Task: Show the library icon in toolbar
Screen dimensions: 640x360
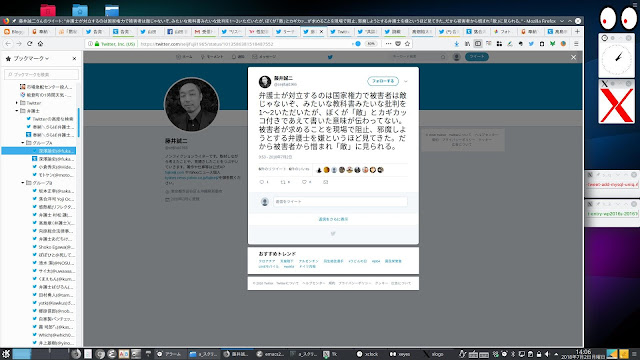Action: pyautogui.click(x=467, y=44)
